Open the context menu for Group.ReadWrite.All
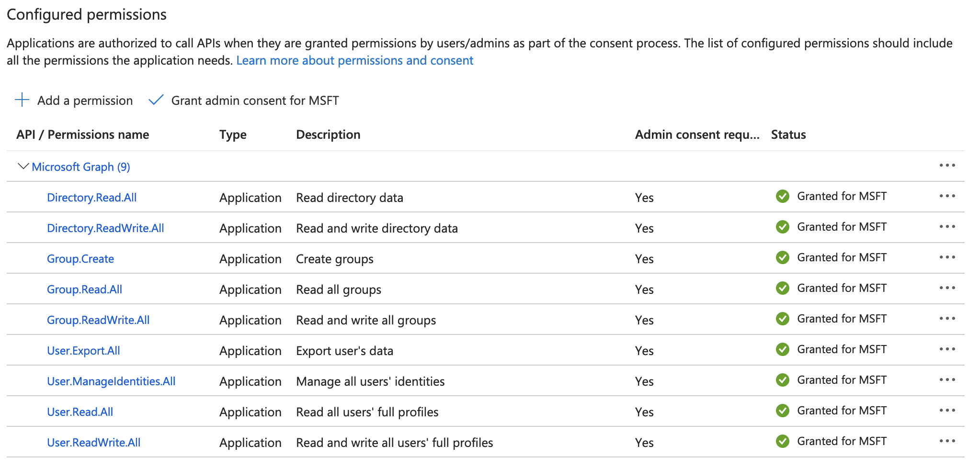Image resolution: width=980 pixels, height=468 pixels. click(947, 319)
